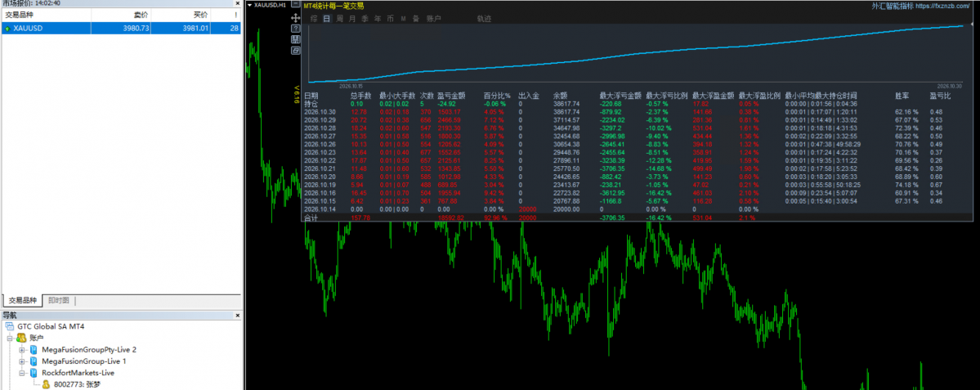Select the 月 monthly statistics tab
The width and height of the screenshot is (980, 390).
(x=352, y=19)
